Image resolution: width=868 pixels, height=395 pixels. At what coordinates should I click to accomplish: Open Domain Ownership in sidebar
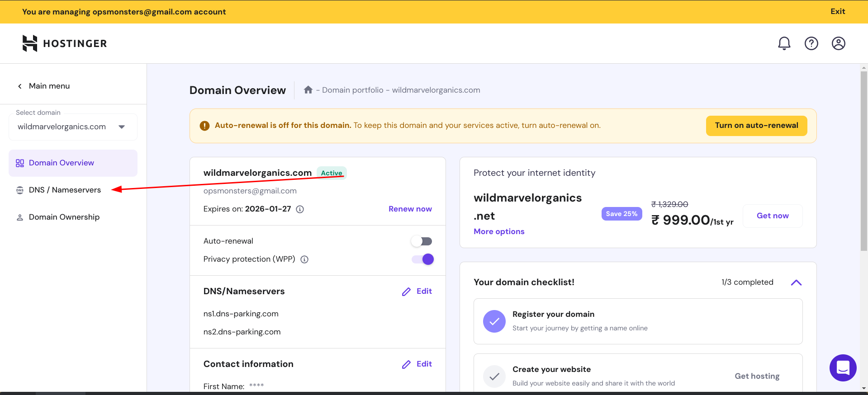coord(64,217)
